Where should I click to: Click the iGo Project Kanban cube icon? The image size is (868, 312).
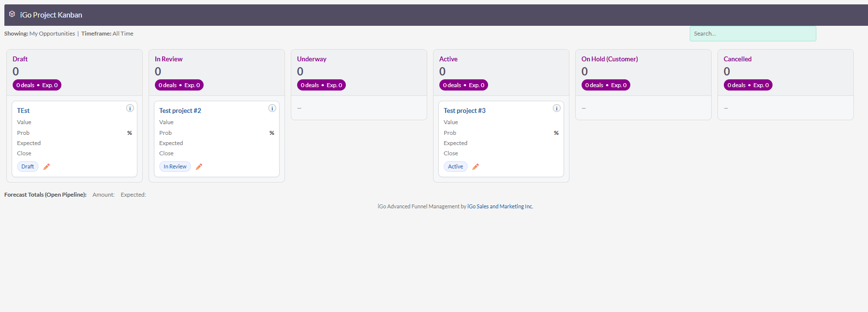(12, 14)
